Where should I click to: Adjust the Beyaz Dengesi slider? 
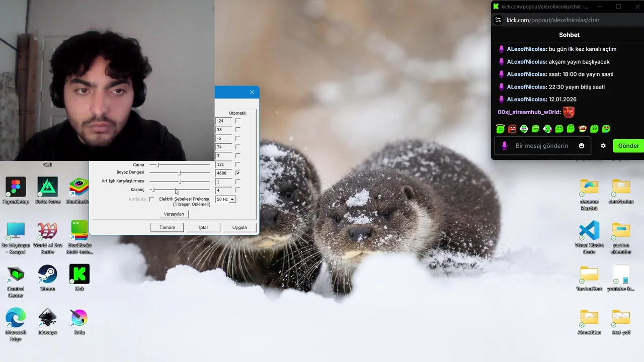[x=180, y=173]
